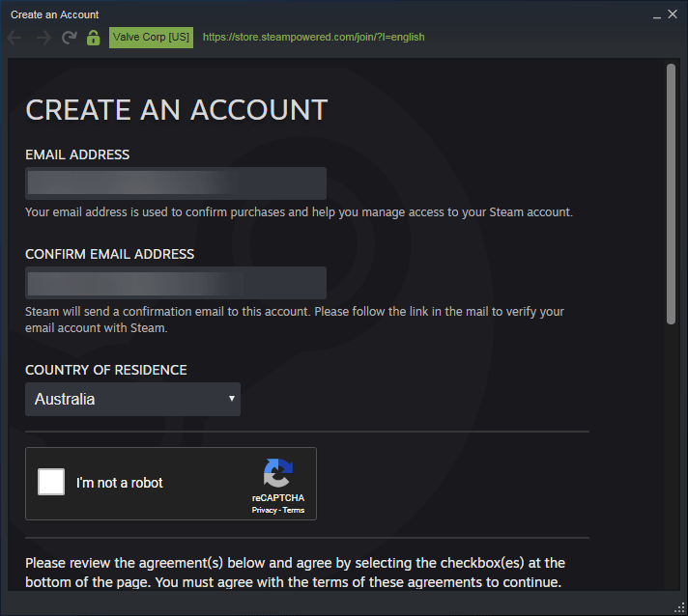The width and height of the screenshot is (688, 616).
Task: Click the CREATE AN ACCOUNT heading
Action: click(177, 110)
